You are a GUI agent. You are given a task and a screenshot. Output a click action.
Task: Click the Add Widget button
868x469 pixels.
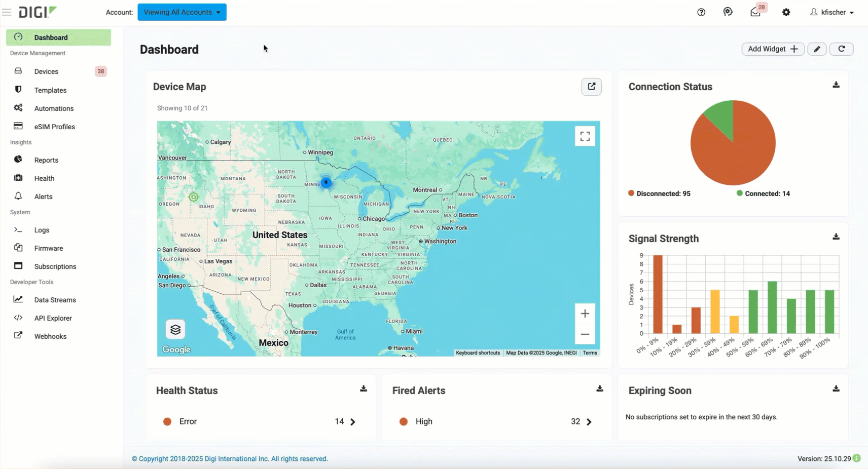click(x=772, y=49)
